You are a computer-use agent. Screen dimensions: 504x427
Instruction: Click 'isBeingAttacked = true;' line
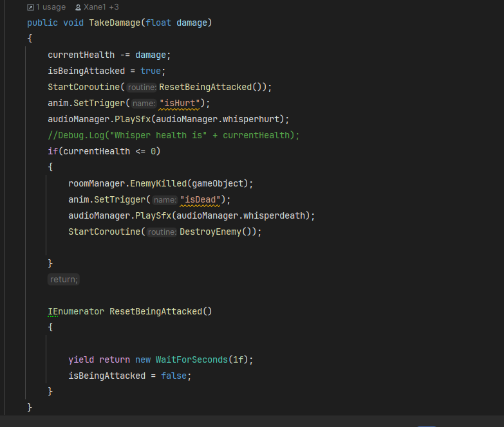click(107, 71)
